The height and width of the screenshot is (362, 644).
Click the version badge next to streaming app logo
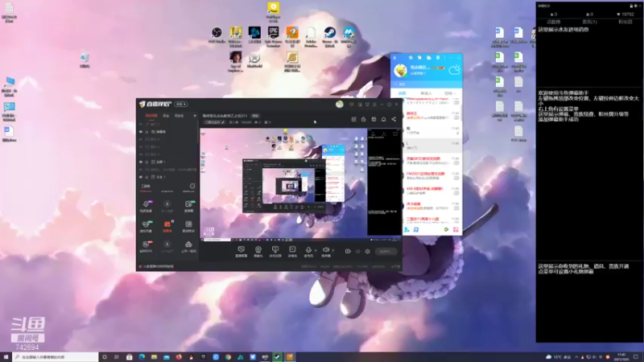[x=180, y=105]
